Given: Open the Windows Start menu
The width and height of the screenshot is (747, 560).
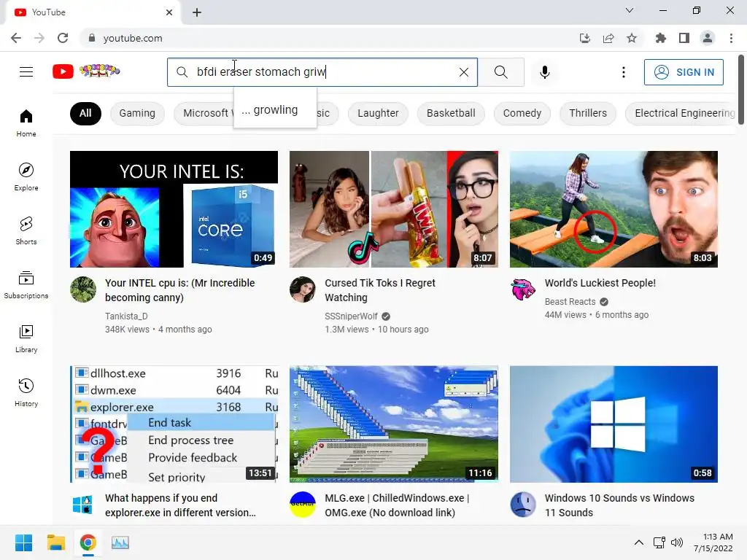Looking at the screenshot, I should coord(23,542).
